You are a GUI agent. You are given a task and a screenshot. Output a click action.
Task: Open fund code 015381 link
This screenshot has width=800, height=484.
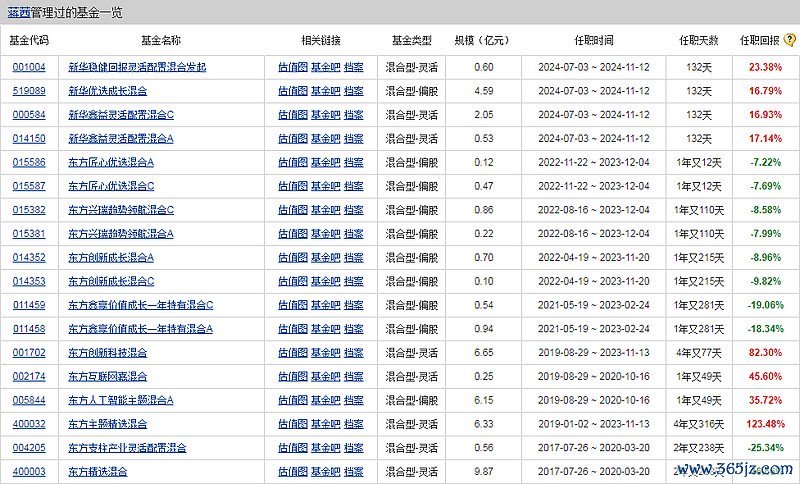(x=29, y=234)
